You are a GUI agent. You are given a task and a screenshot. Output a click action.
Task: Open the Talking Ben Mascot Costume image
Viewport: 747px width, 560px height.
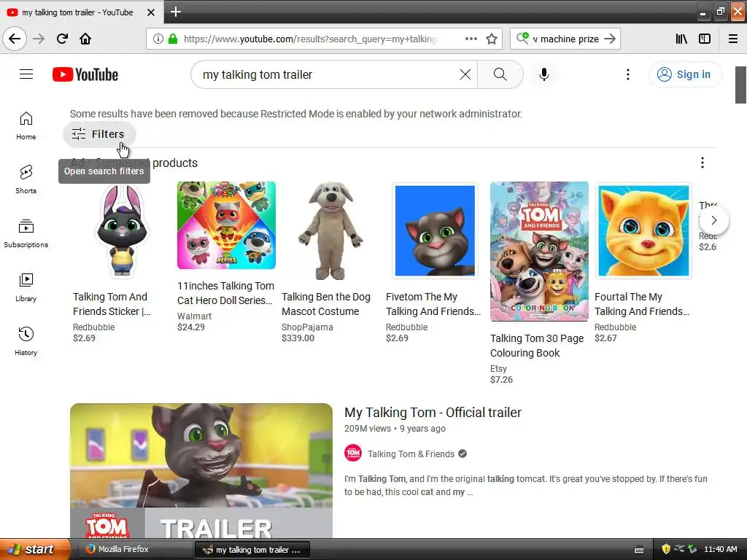pyautogui.click(x=330, y=231)
